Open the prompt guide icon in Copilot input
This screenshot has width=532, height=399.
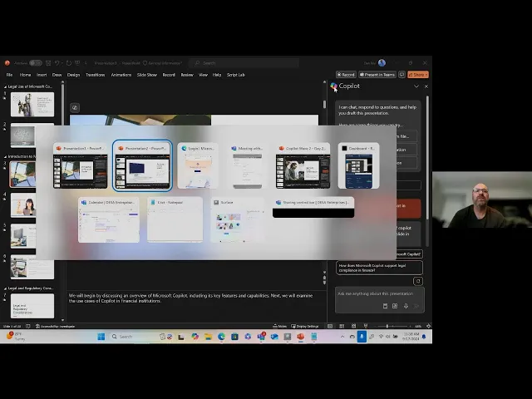[385, 306]
